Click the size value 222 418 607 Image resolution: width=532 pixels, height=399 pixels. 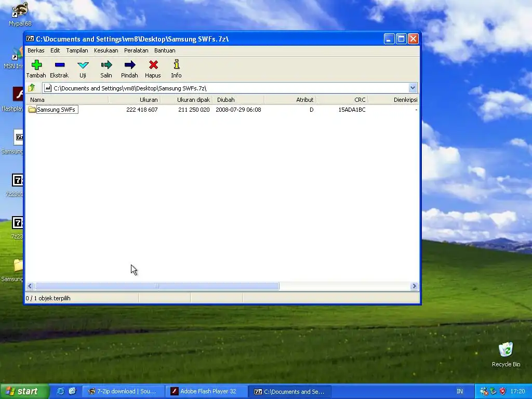click(142, 110)
